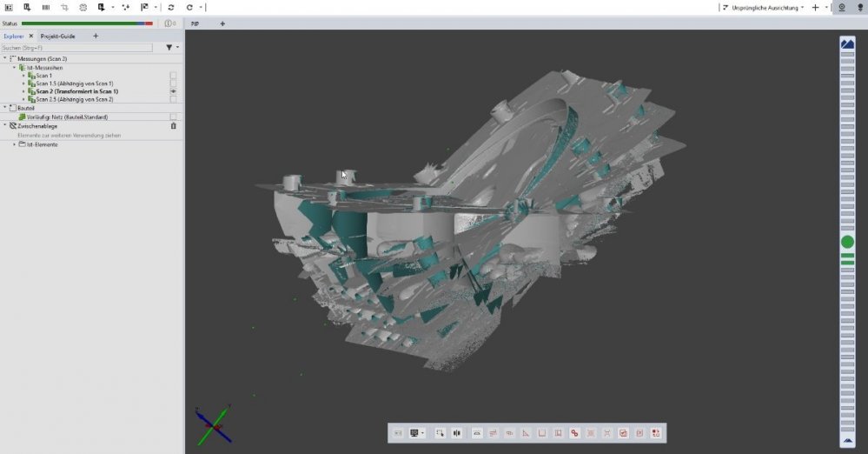Click the red chain-link icon in bottom toolbar
868x454 pixels.
tap(574, 432)
